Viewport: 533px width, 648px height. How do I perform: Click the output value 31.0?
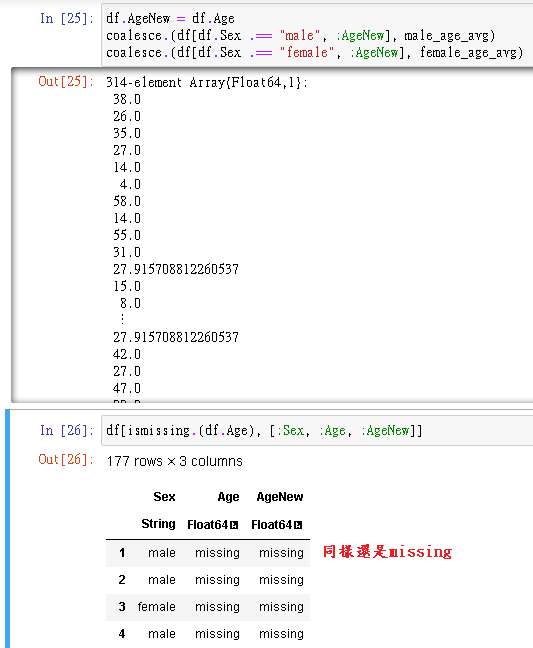[127, 252]
